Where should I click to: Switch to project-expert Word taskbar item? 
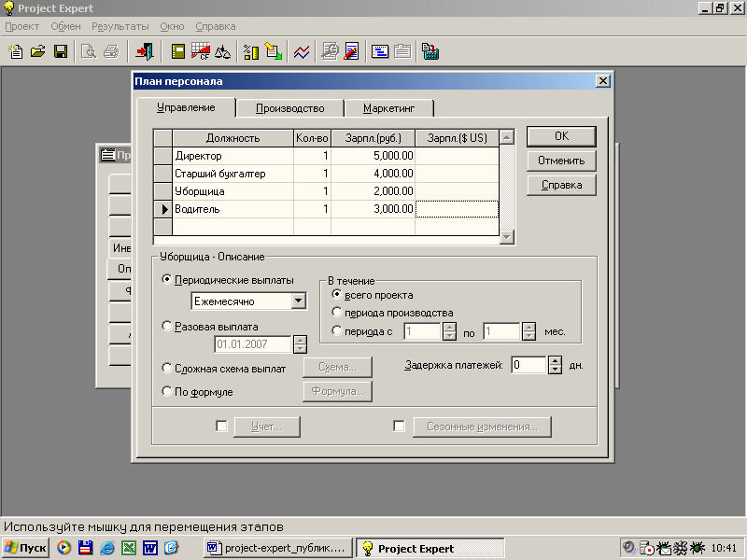click(277, 548)
